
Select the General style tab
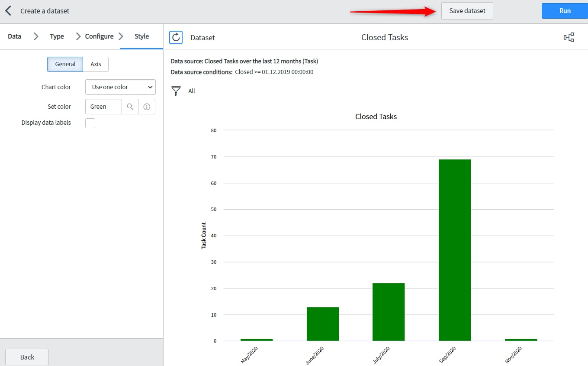[65, 64]
